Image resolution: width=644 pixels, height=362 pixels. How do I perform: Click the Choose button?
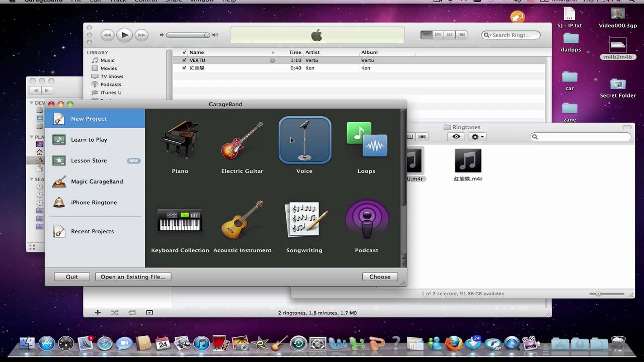[x=380, y=277]
